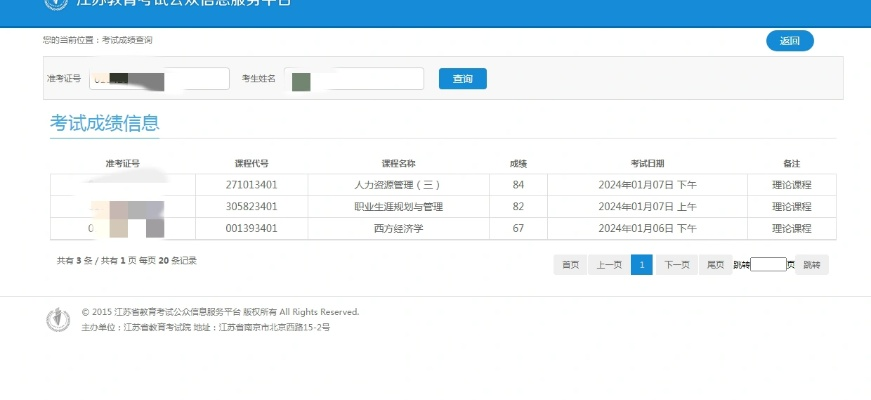
Task: Click the 考试成绩信息 section heading
Action: (x=104, y=124)
